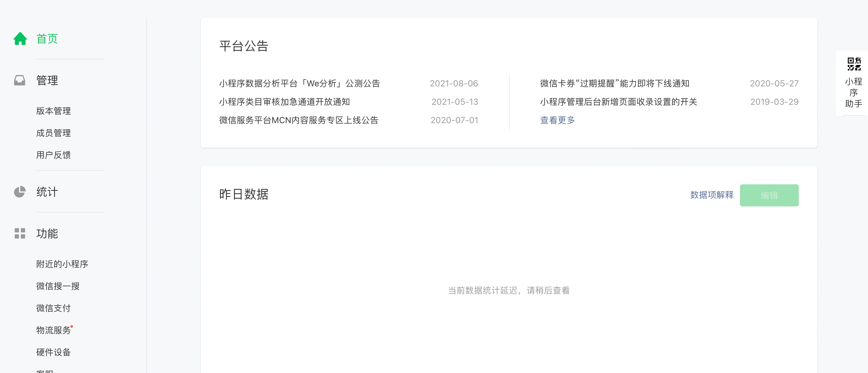Open 微信支付 settings
Image resolution: width=868 pixels, height=373 pixels.
(53, 308)
